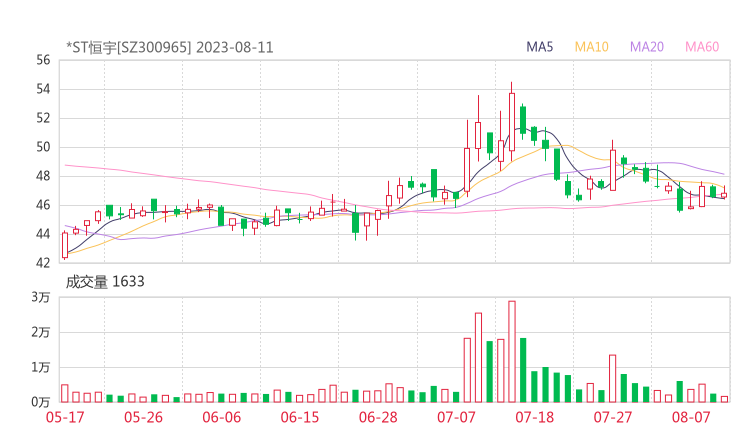The width and height of the screenshot is (740, 440).
Task: Click the 07-18 date axis label
Action: coord(534,417)
